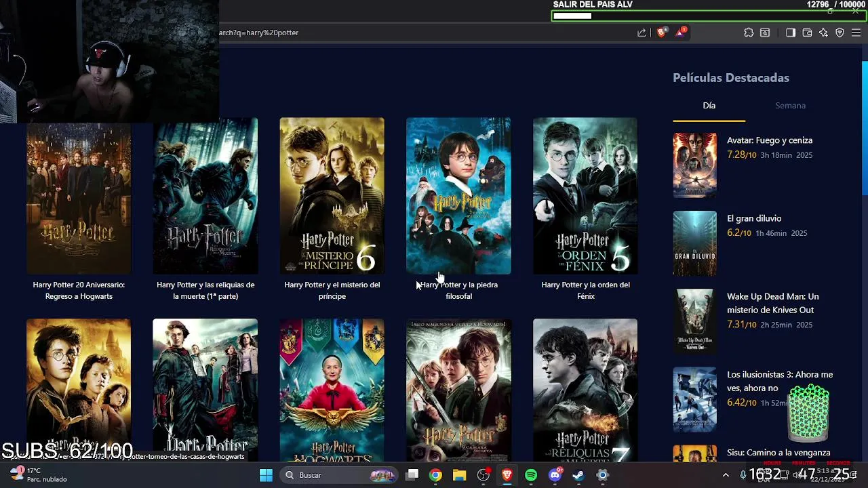Click title 'Harry Potter 20 Aniversario: Regreso a Hogwarts'

[79, 291]
